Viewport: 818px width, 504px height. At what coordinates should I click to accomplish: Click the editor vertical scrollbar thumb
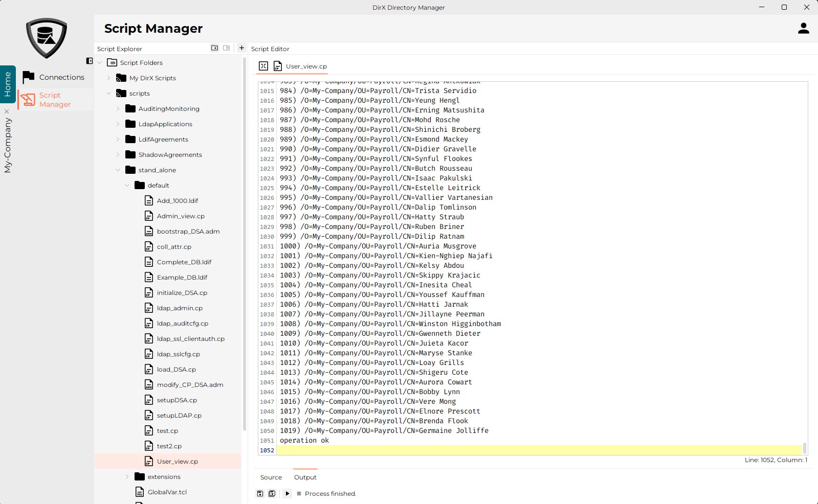[805, 448]
